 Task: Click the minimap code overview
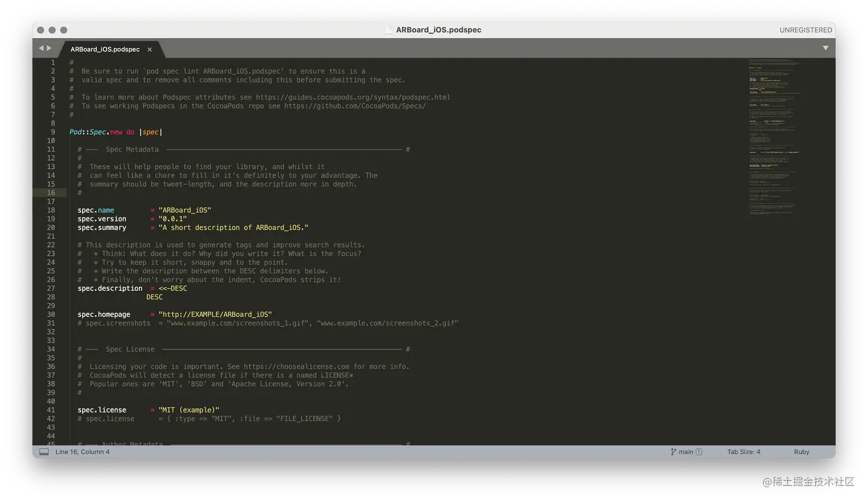point(774,137)
